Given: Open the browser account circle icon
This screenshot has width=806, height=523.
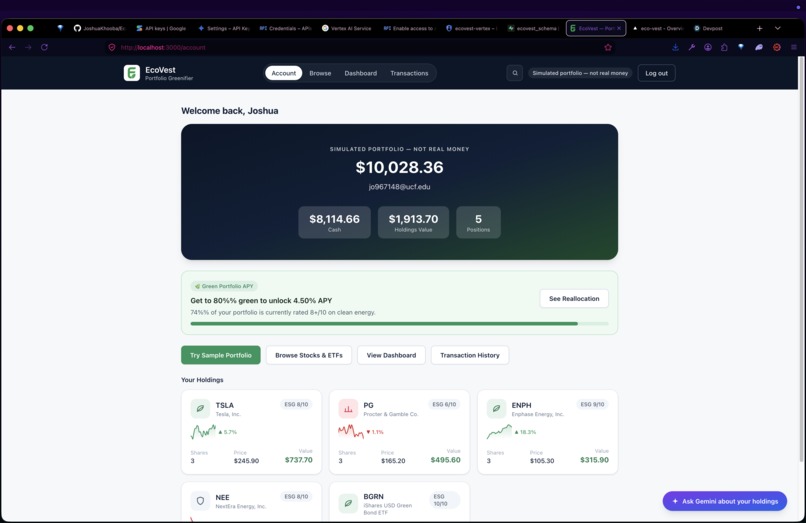Looking at the screenshot, I should [708, 47].
